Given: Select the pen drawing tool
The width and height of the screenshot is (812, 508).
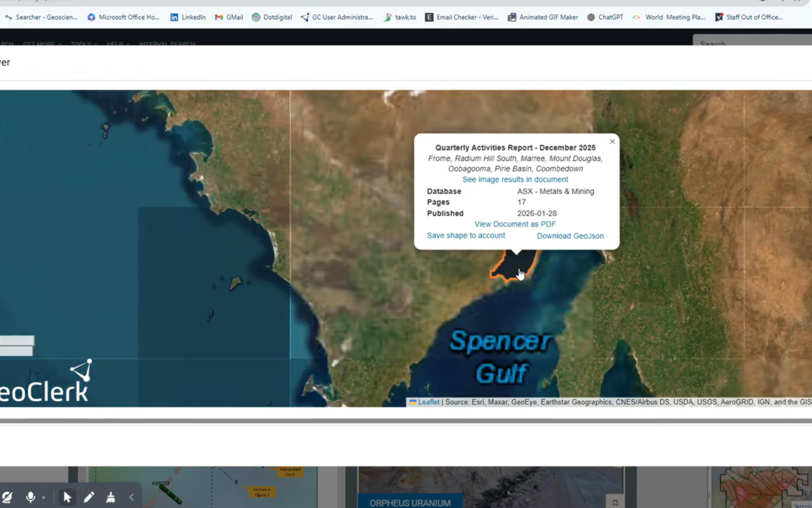Looking at the screenshot, I should [88, 497].
